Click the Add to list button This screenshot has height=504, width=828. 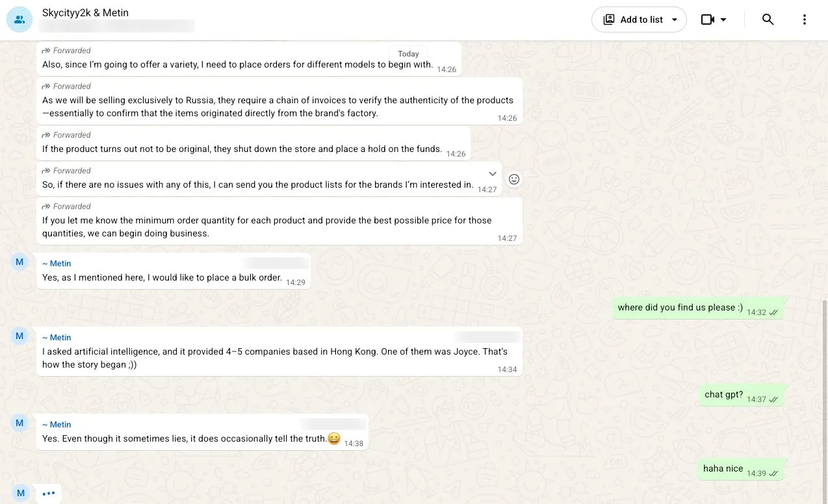click(x=639, y=19)
